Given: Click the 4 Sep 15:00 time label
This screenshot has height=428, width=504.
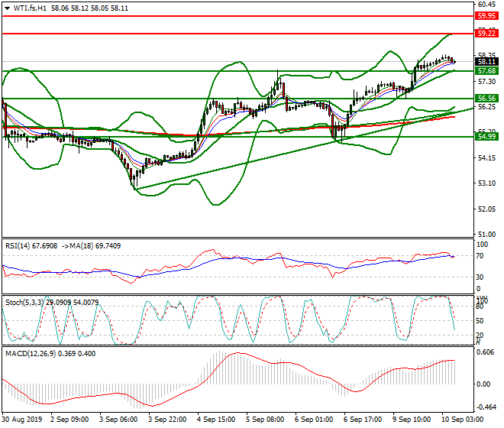Looking at the screenshot, I should (x=216, y=420).
